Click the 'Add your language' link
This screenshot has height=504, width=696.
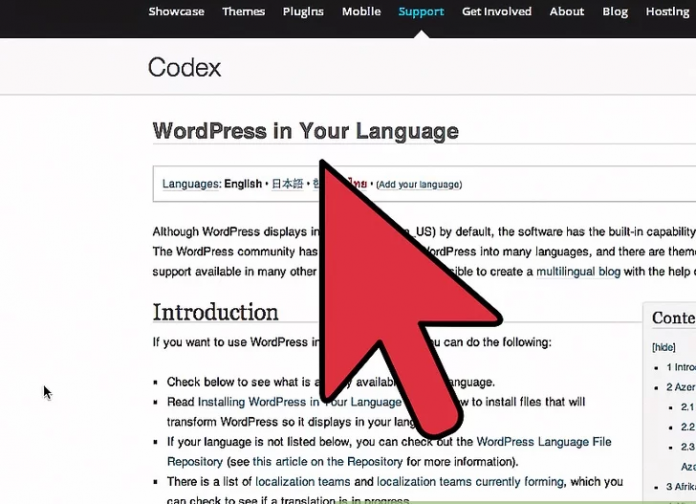(x=418, y=185)
